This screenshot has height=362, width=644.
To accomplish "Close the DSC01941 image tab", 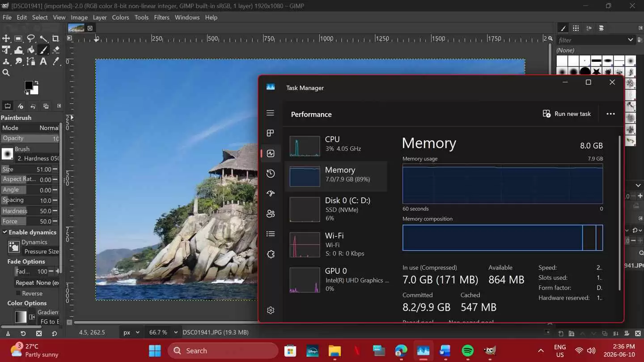I will 90,28.
